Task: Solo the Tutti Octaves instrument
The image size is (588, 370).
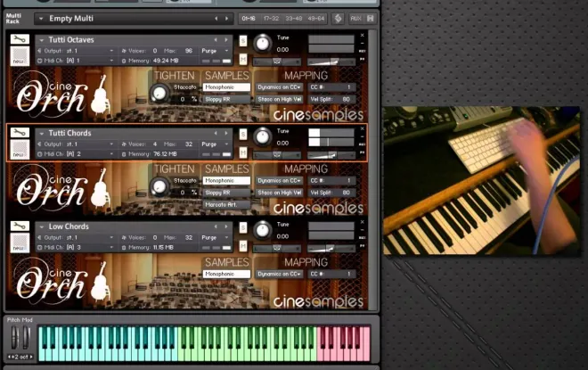Action: tap(243, 40)
